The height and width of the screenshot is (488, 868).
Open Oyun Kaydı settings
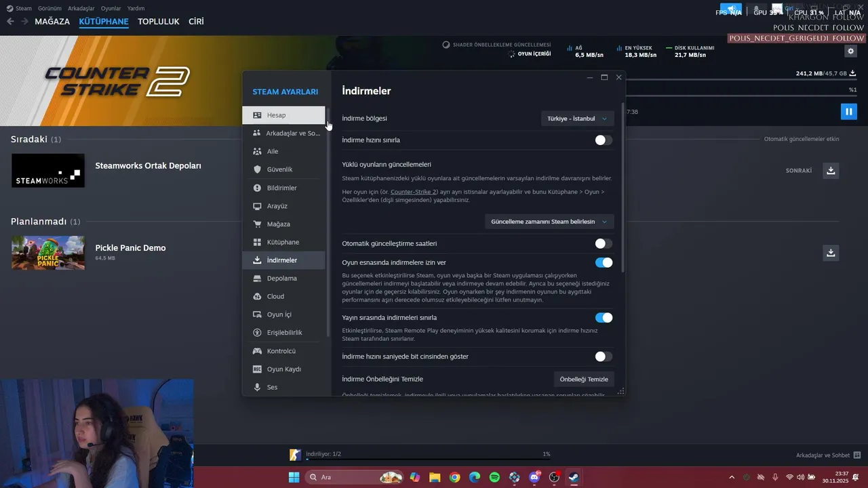click(x=283, y=369)
